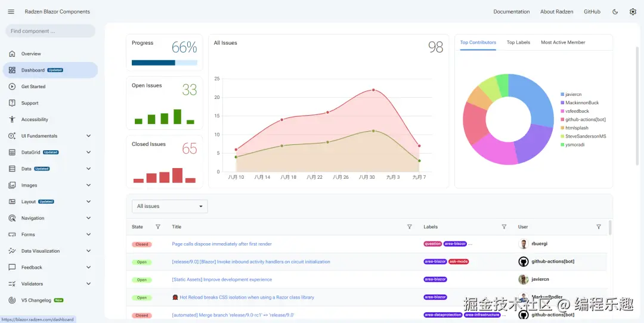The width and height of the screenshot is (644, 323).
Task: Open 'Hot Reload breaks CSS isolation' issue
Action: click(x=243, y=297)
